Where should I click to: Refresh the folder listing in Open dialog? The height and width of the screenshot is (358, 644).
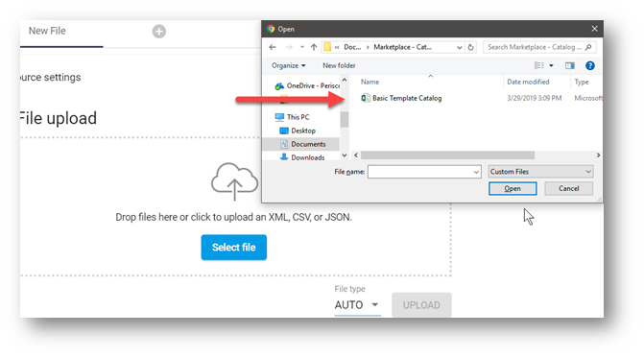coord(470,47)
